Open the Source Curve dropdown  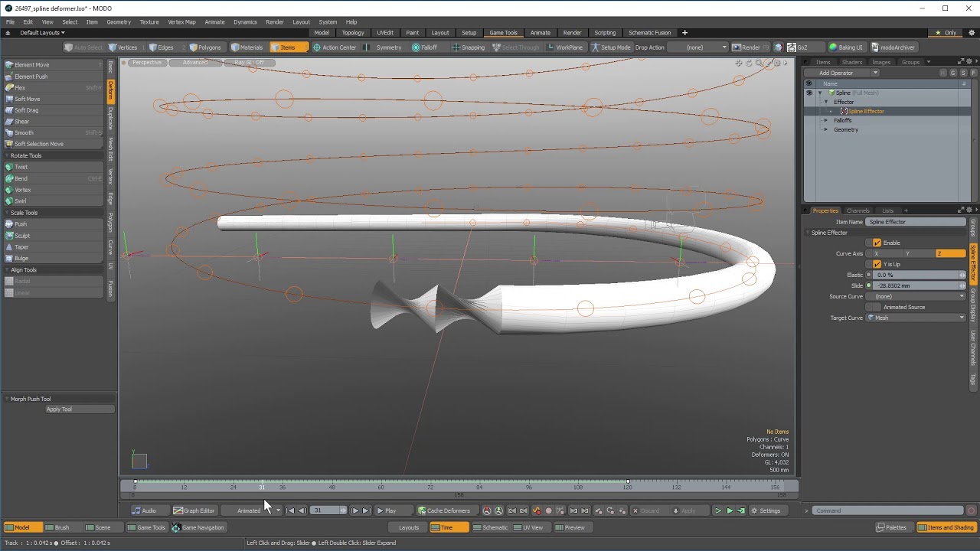pyautogui.click(x=916, y=296)
